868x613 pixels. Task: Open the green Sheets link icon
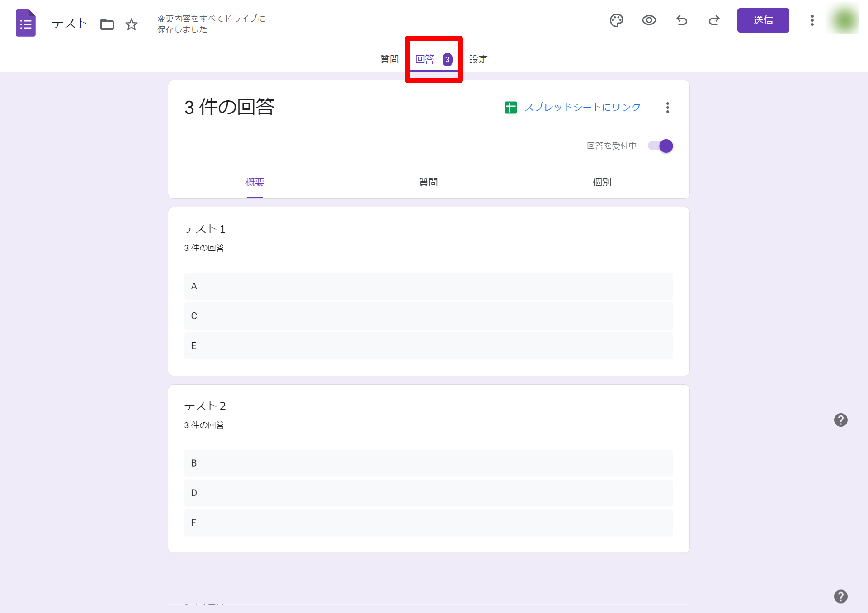(510, 108)
